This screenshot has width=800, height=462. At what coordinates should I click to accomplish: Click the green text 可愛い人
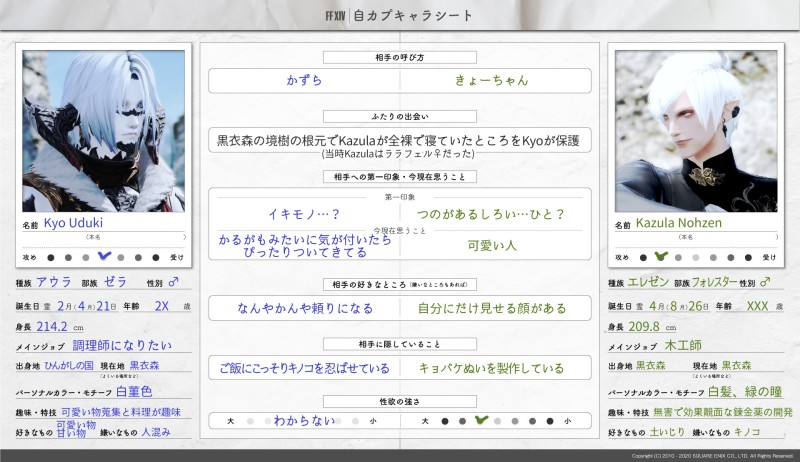(492, 245)
